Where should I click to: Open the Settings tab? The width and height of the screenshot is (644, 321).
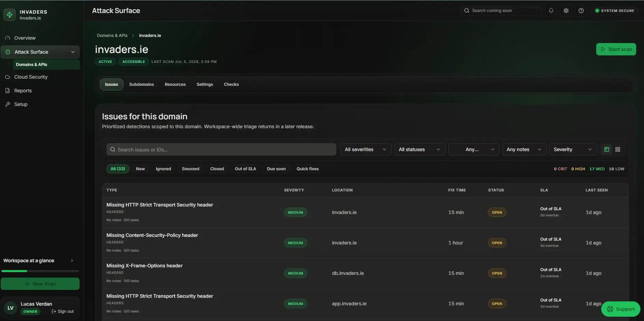click(205, 84)
